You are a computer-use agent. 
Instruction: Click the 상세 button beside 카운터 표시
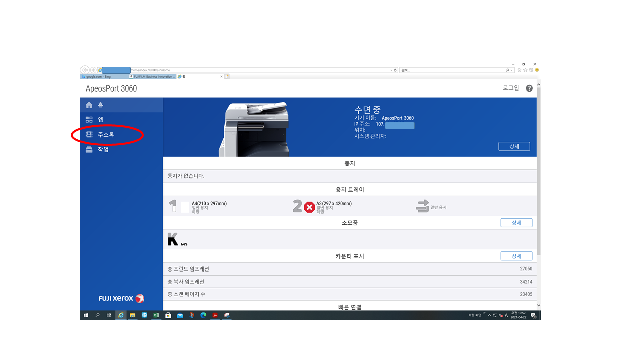point(516,256)
